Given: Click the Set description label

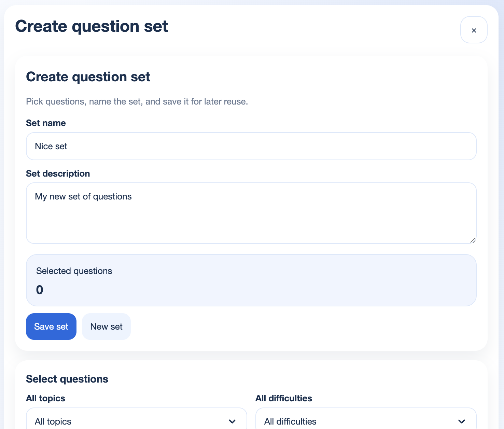Looking at the screenshot, I should 58,174.
